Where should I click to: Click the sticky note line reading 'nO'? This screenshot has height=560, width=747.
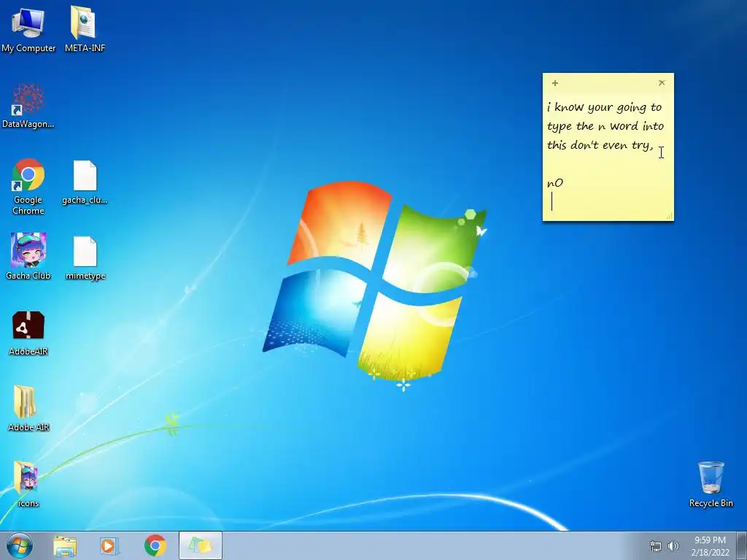pos(555,183)
